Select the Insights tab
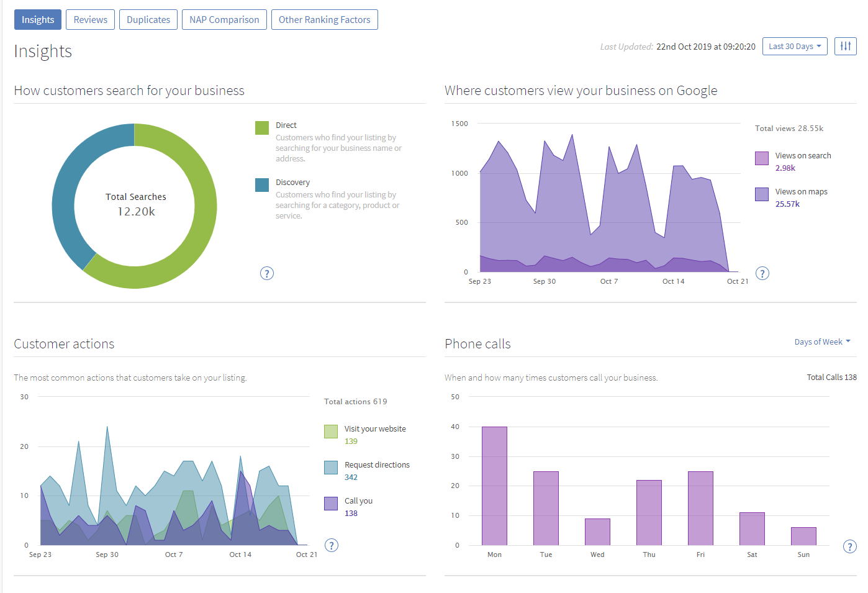 [38, 20]
